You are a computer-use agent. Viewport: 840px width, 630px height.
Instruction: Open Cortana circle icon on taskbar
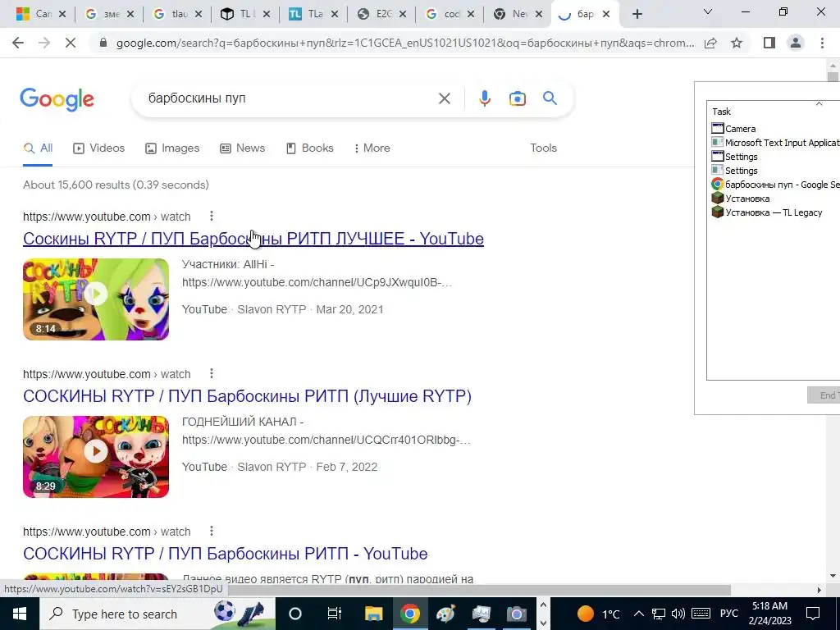(295, 614)
